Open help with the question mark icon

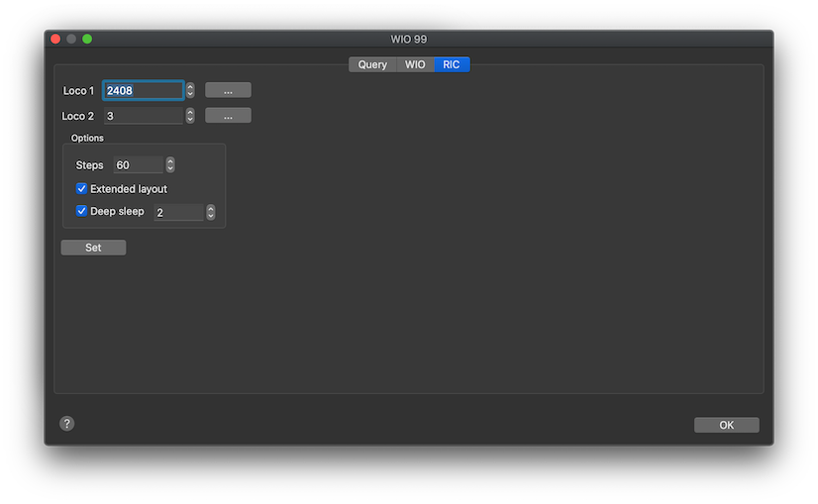click(x=66, y=424)
